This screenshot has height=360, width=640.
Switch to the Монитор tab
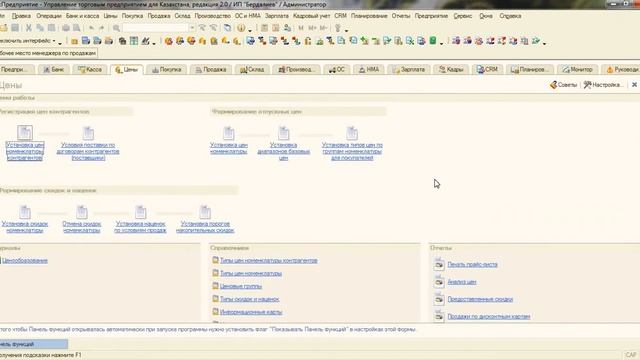(x=577, y=69)
